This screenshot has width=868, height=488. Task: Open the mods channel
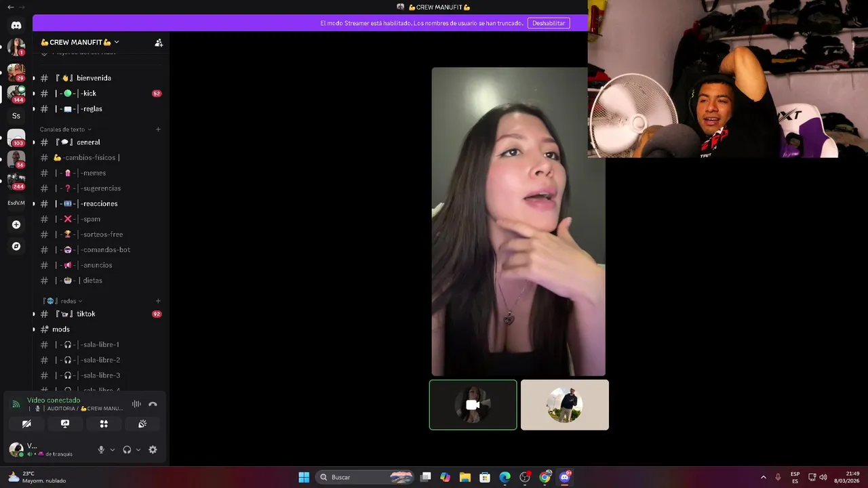[x=100, y=329]
